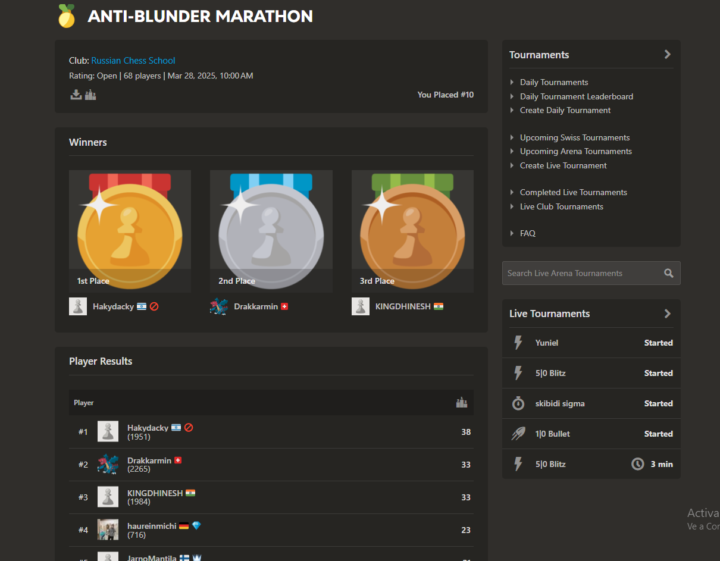720x561 pixels.
Task: Click the gold first place medal
Action: click(129, 230)
